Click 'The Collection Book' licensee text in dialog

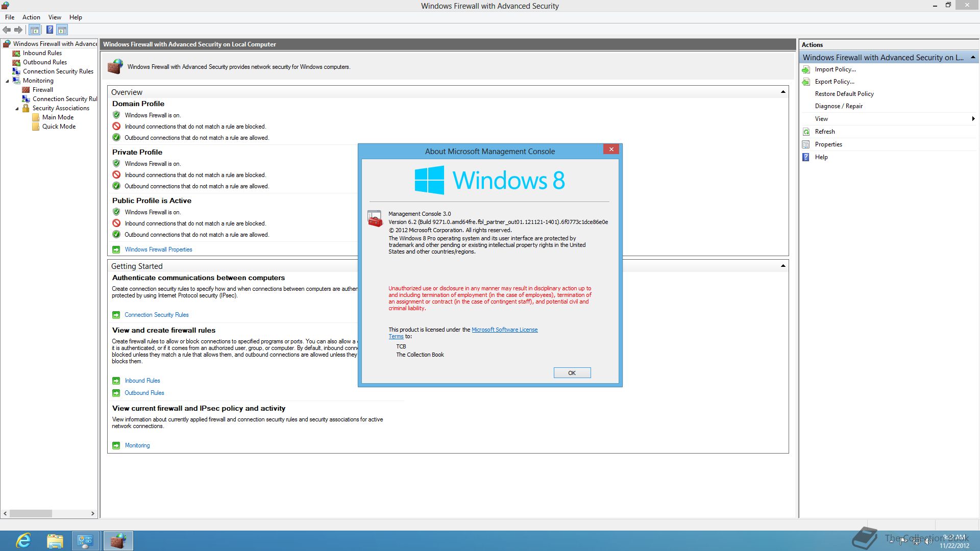[420, 355]
